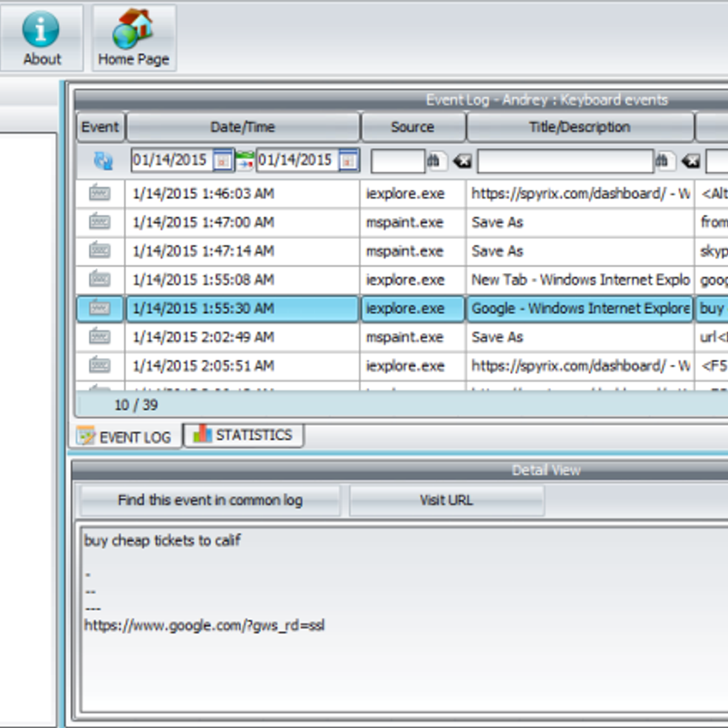Open the calendar picker for the start date
The width and height of the screenshot is (728, 728).
click(x=224, y=160)
